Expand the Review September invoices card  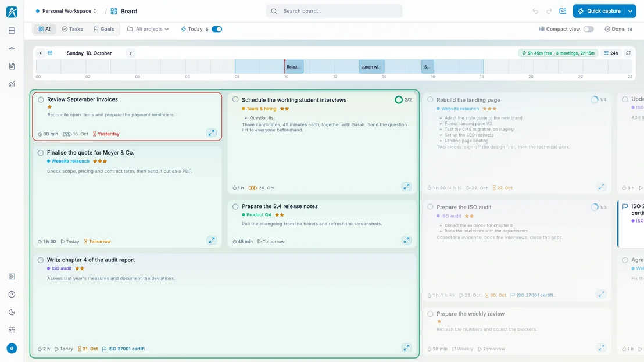tap(212, 133)
